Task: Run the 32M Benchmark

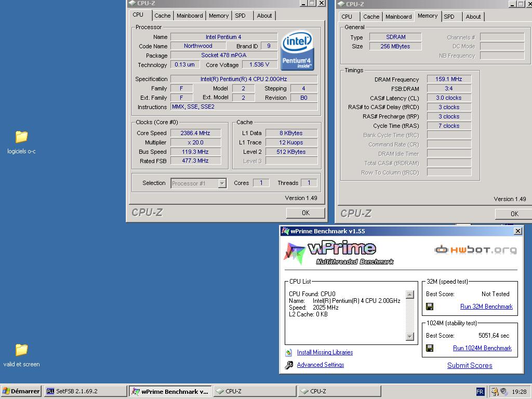Action: (486, 307)
